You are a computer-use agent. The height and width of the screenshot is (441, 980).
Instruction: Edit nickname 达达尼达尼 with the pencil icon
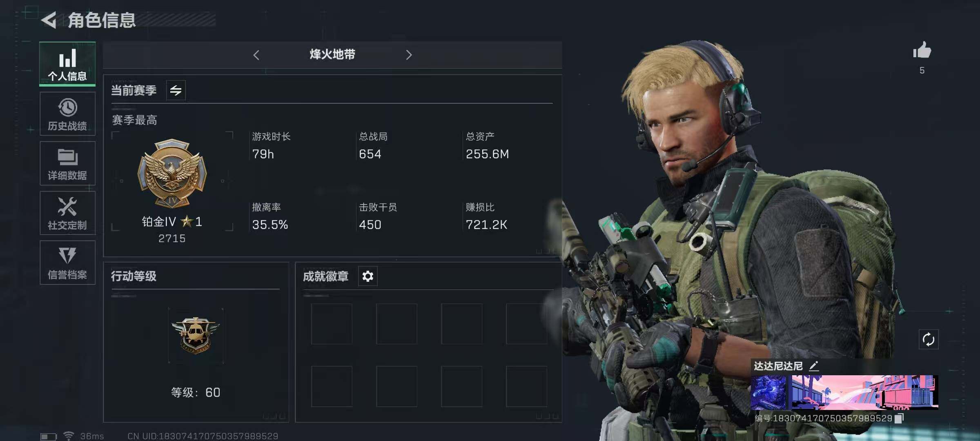click(814, 366)
